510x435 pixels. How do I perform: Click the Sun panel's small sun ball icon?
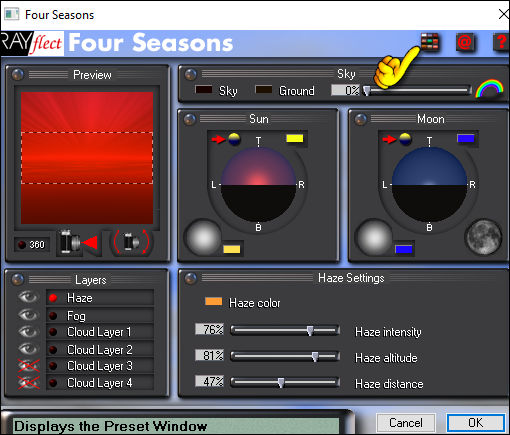click(x=234, y=139)
